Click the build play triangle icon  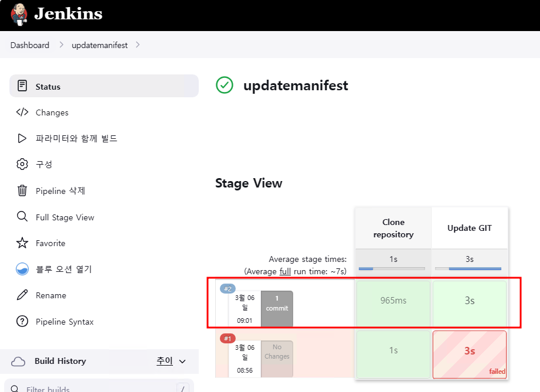(x=22, y=138)
